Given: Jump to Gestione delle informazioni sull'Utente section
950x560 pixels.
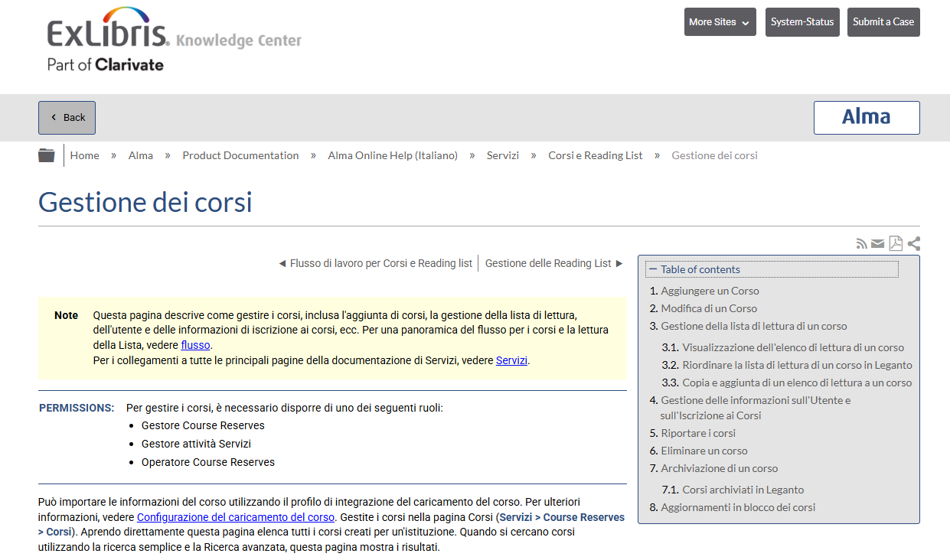Looking at the screenshot, I should [x=756, y=408].
